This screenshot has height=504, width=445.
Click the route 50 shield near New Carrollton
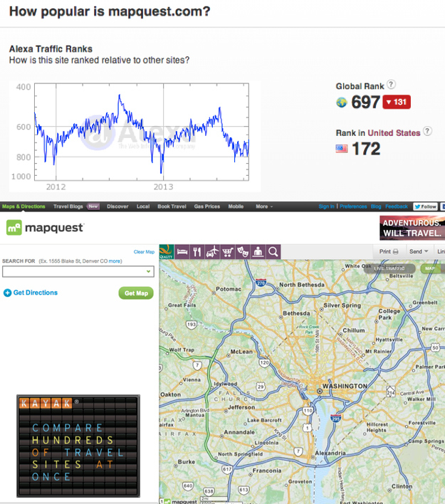point(435,347)
